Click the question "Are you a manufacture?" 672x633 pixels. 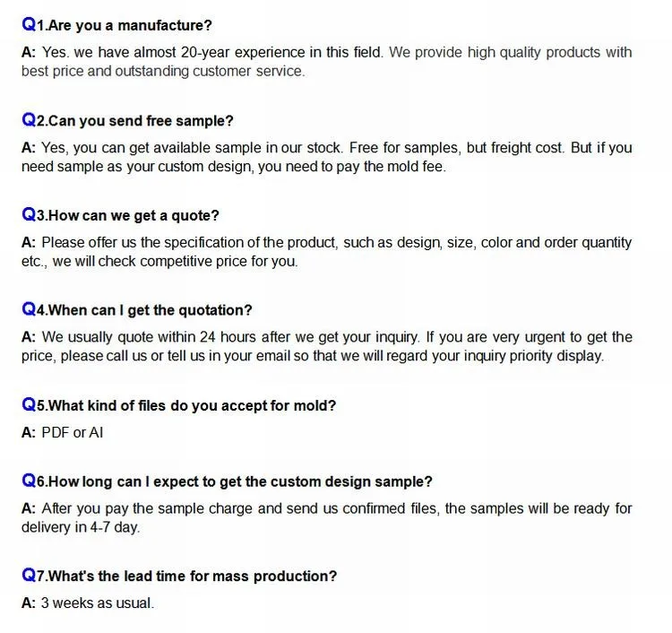[x=130, y=26]
